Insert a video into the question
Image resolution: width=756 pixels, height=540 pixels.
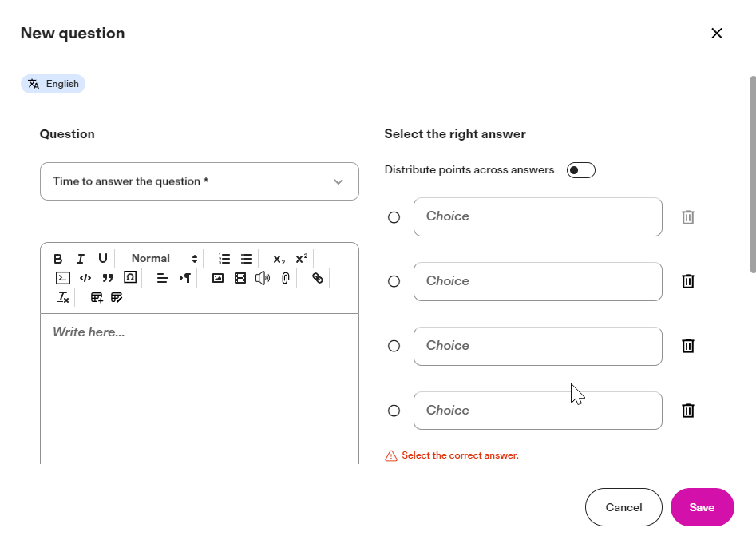pos(240,278)
